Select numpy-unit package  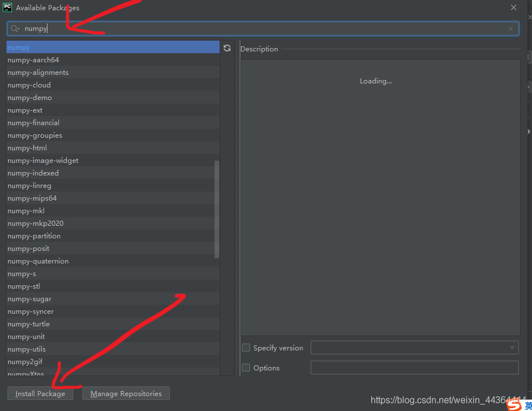tap(113, 336)
